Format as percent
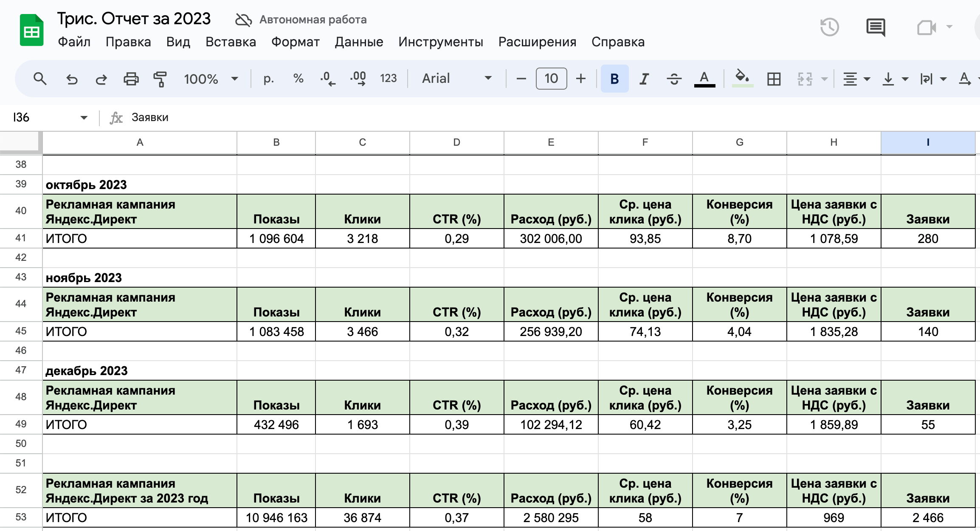 pos(298,79)
